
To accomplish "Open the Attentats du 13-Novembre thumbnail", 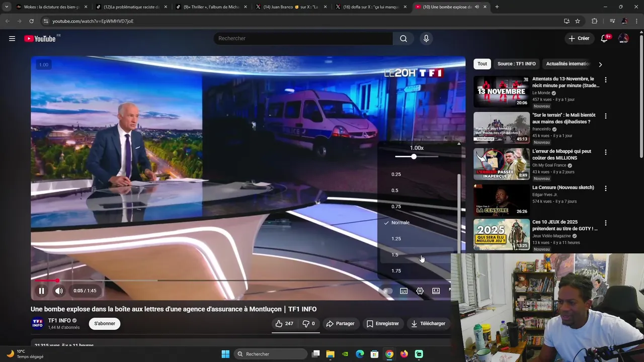I will click(x=501, y=92).
